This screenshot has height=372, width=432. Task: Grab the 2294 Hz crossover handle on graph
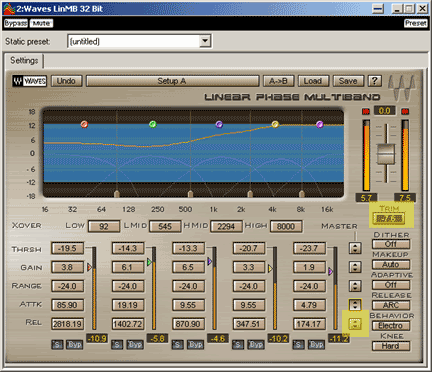tap(250, 194)
